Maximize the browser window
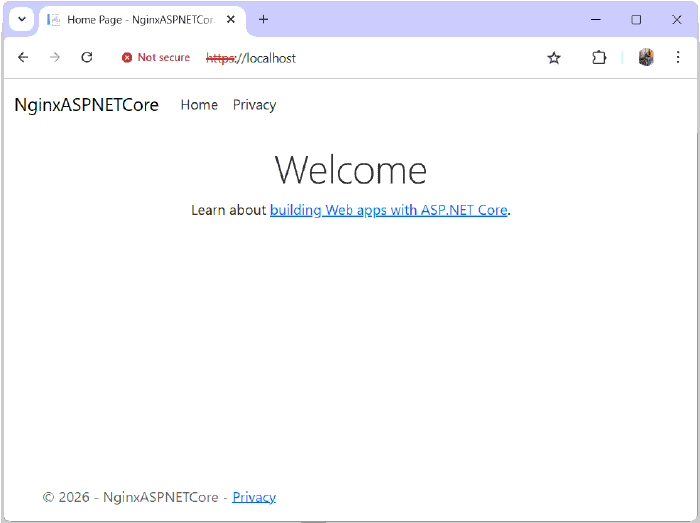Image resolution: width=700 pixels, height=523 pixels. point(636,20)
